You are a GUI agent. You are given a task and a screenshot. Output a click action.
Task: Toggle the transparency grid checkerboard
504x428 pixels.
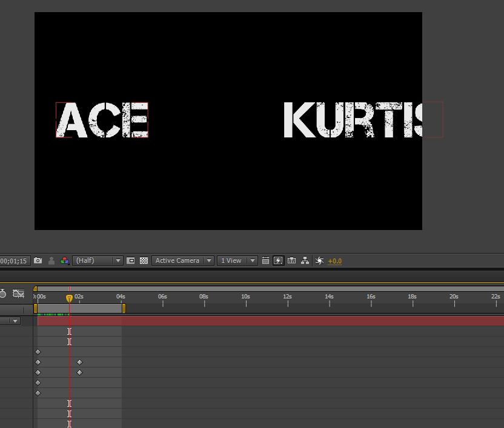click(x=144, y=260)
